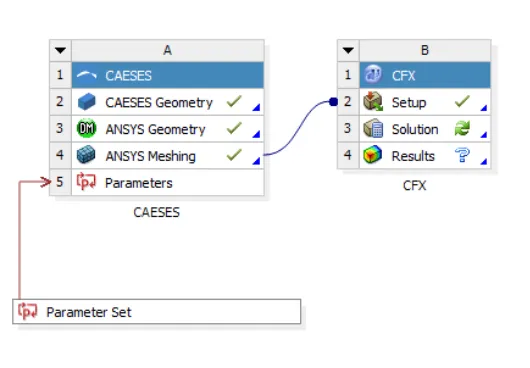The height and width of the screenshot is (368, 530).
Task: Select the ANSYS Geometry cell label
Action: pos(155,129)
